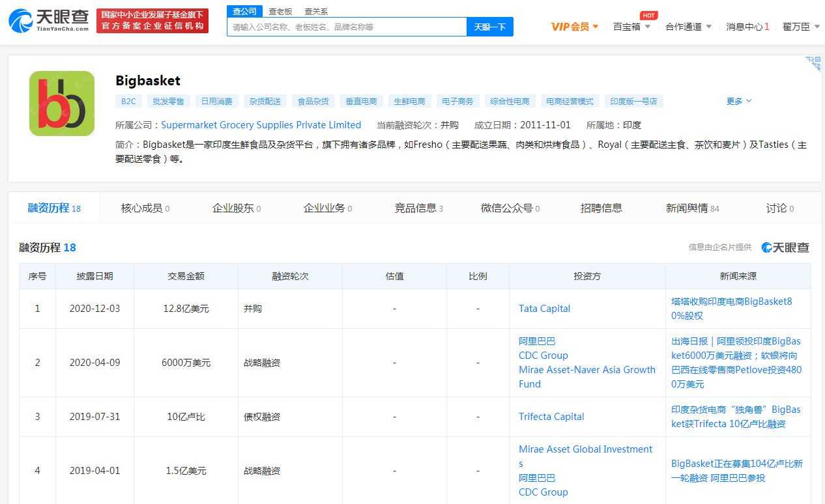The height and width of the screenshot is (504, 825).
Task: Open the 百宝箱 dropdown menu
Action: pyautogui.click(x=631, y=27)
